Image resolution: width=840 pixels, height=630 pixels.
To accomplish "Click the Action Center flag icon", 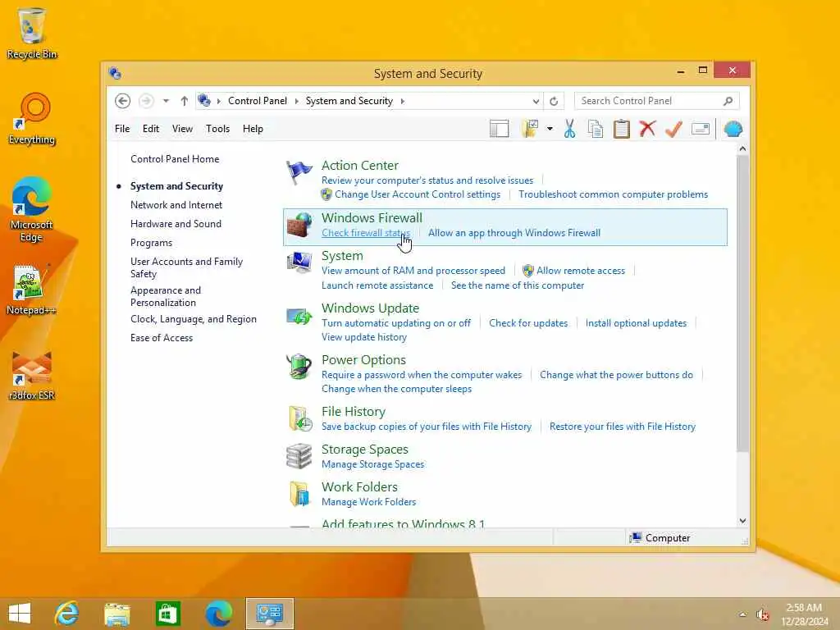I will (299, 173).
